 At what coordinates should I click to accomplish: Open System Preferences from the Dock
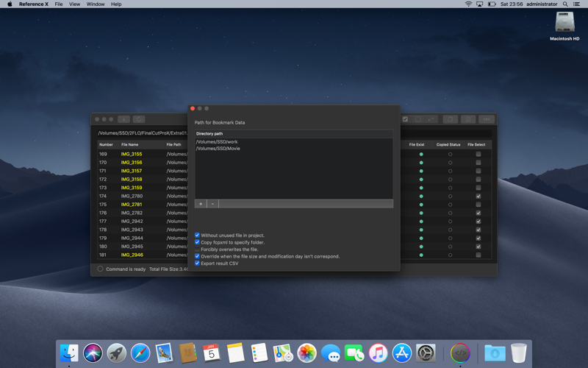pos(426,353)
